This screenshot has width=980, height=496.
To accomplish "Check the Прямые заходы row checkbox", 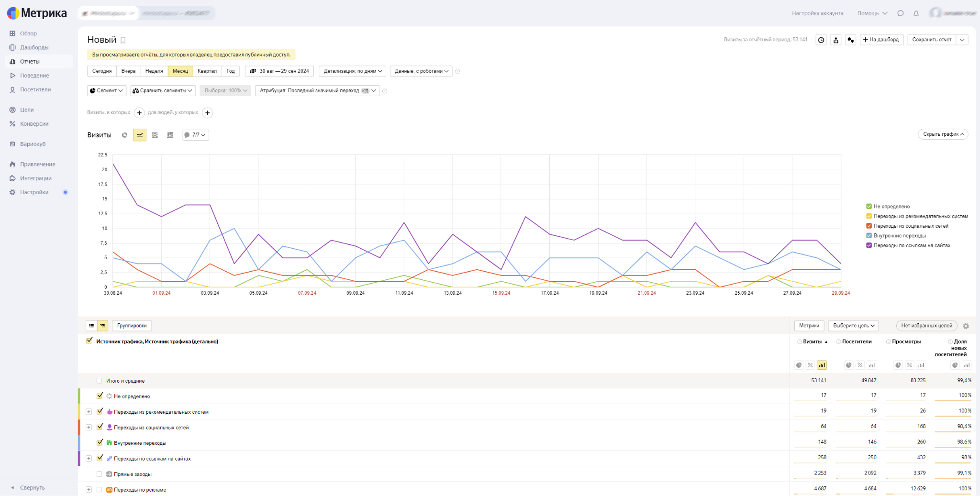I will tap(100, 474).
